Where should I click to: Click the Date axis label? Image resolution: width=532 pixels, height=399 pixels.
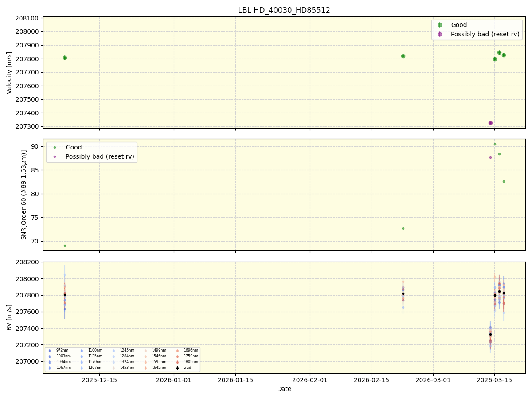pos(284,389)
